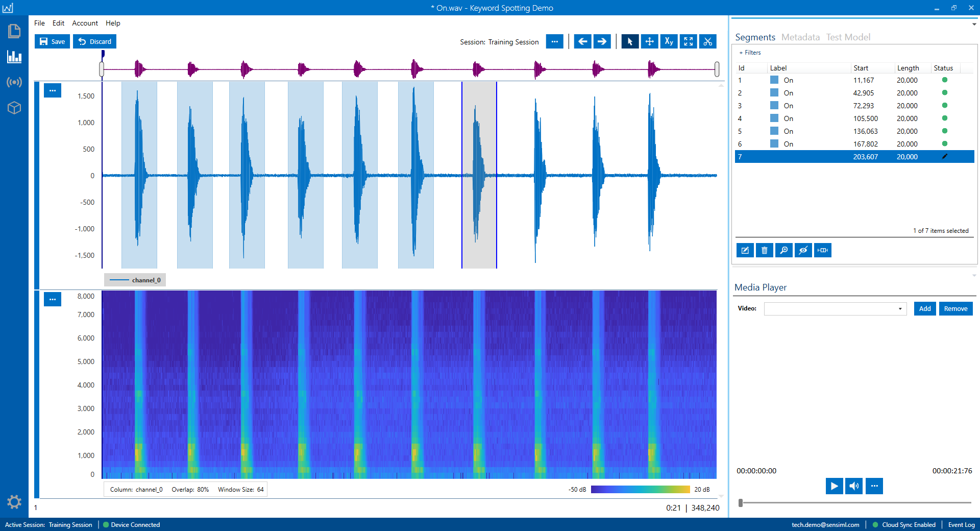
Task: Select segment row with start 136,063
Action: (854, 131)
